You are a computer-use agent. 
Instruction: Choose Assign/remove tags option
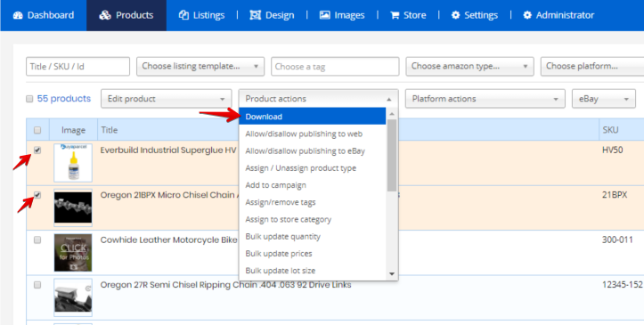coord(312,202)
